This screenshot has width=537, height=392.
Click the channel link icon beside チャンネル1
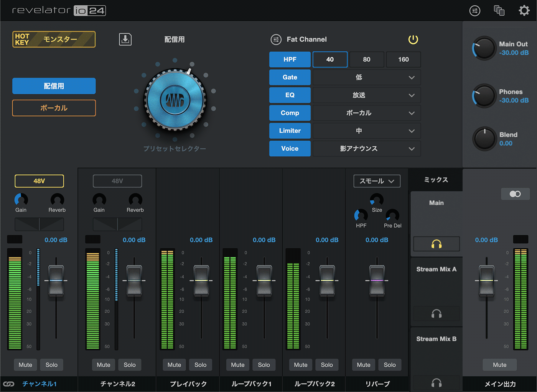click(8, 384)
